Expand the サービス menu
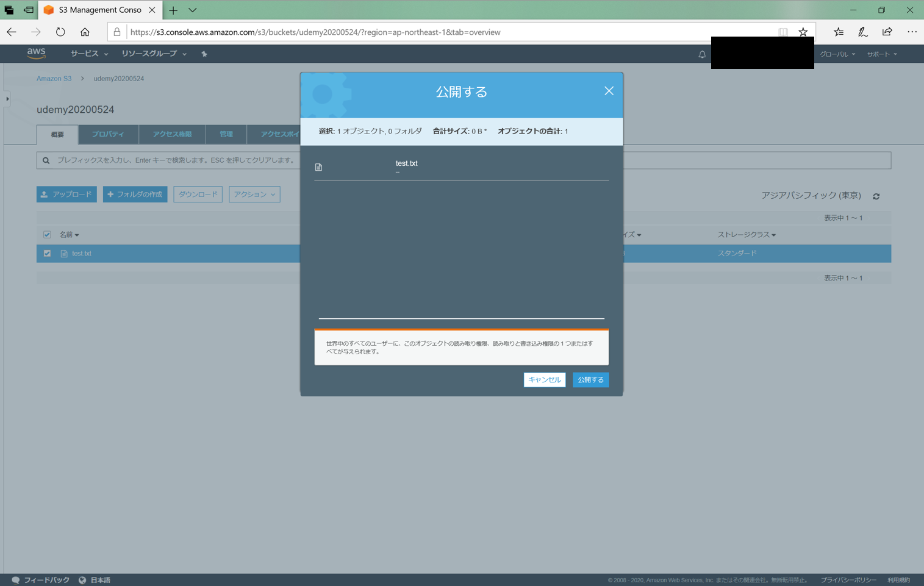Viewport: 924px width, 586px height. tap(89, 54)
